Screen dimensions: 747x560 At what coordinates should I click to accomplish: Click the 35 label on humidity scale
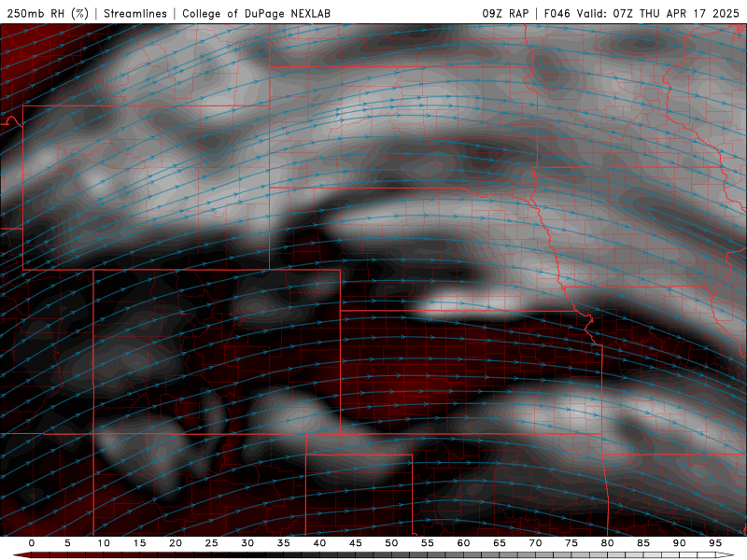click(x=284, y=543)
